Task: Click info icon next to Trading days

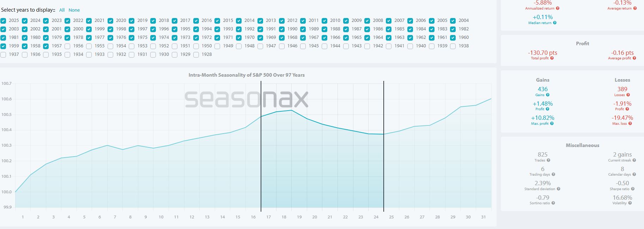Action: point(553,175)
